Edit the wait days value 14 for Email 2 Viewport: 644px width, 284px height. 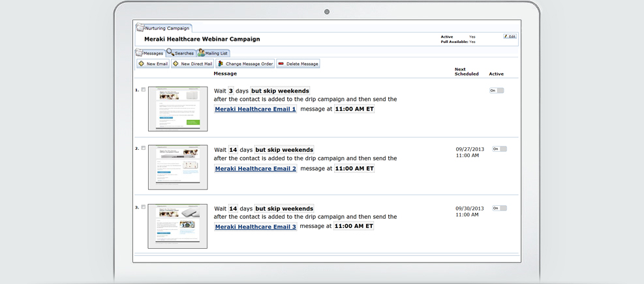[x=234, y=150]
